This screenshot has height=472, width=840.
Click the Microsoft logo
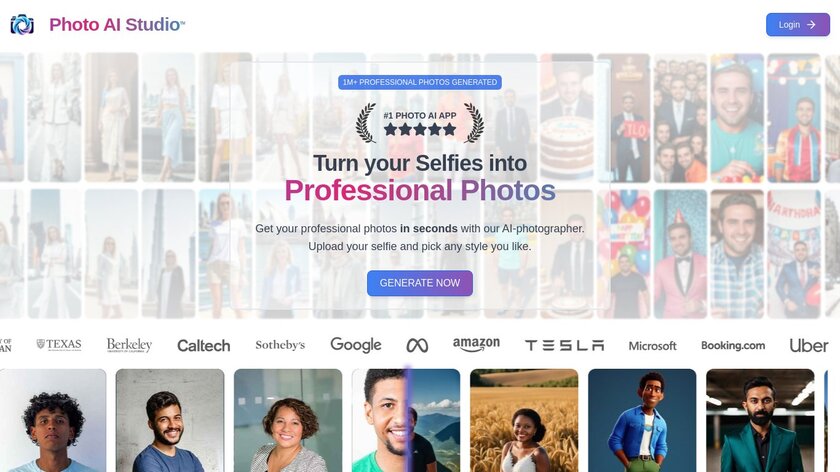652,346
